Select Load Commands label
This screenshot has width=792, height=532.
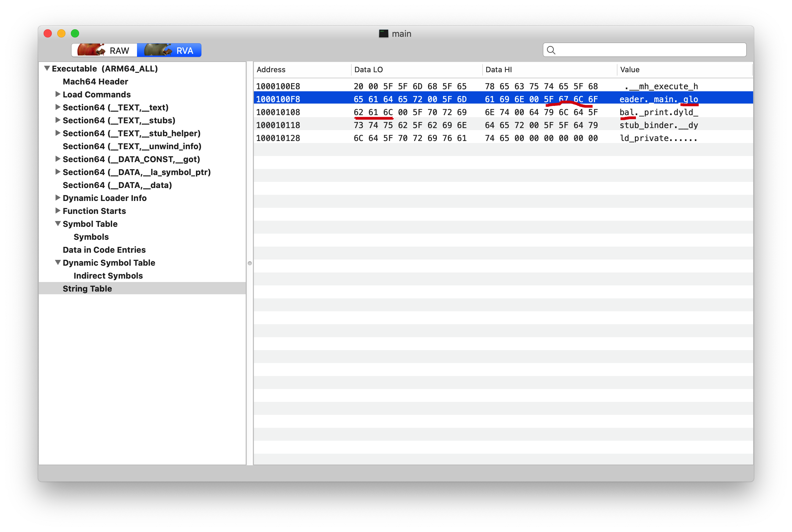point(96,94)
